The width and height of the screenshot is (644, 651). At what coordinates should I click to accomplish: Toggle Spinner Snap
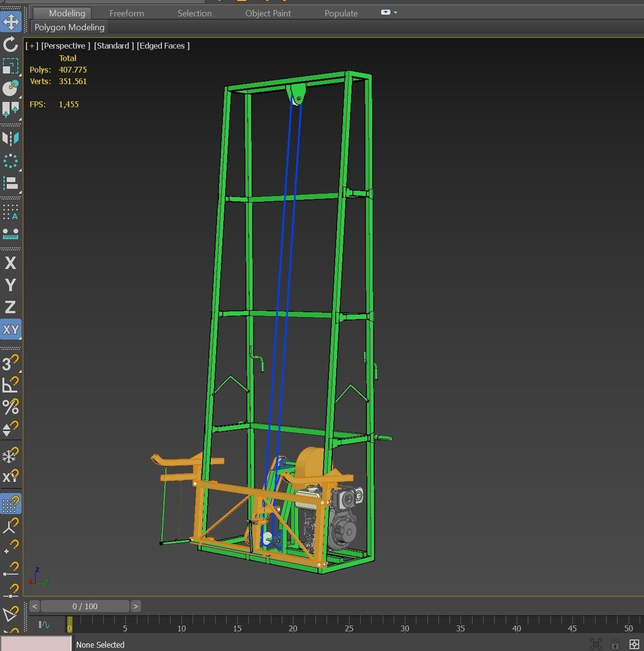(11, 429)
